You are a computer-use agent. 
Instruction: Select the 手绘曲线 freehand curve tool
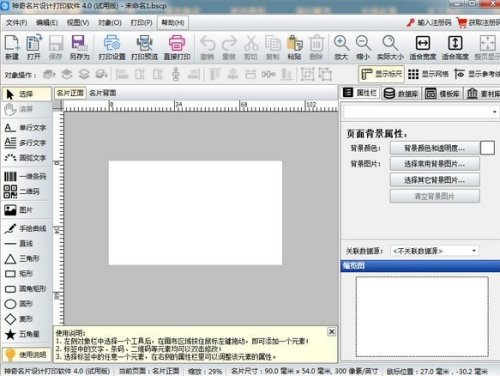point(26,228)
